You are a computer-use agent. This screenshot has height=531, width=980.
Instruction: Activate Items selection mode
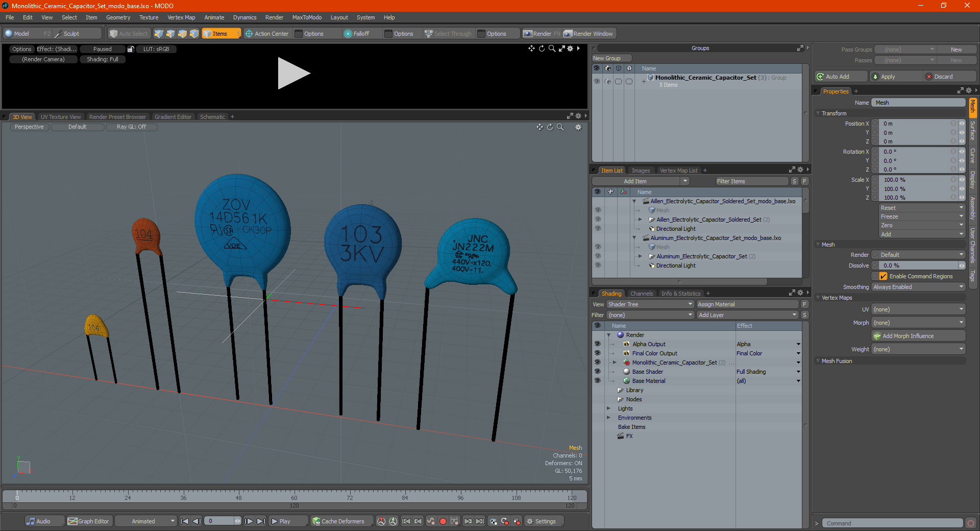[x=221, y=34]
